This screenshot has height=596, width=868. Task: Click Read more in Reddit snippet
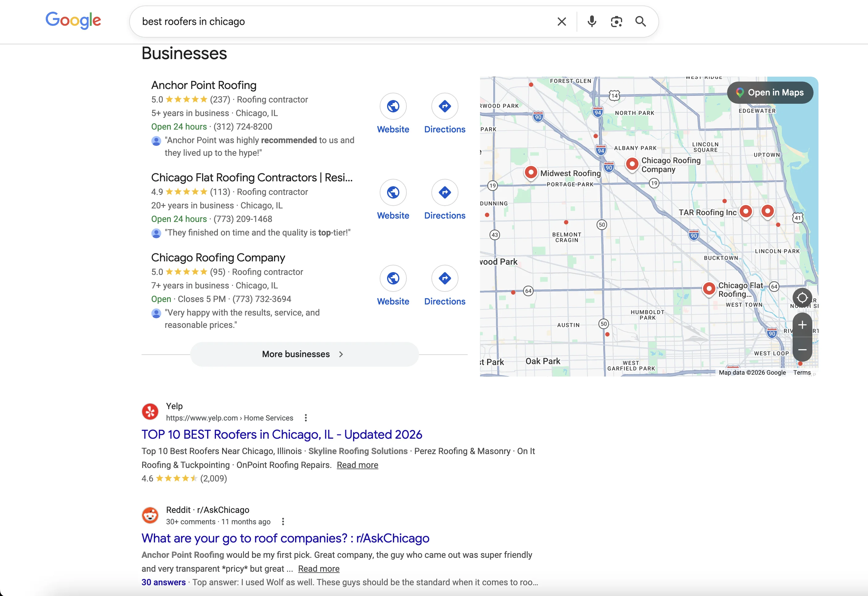click(318, 569)
